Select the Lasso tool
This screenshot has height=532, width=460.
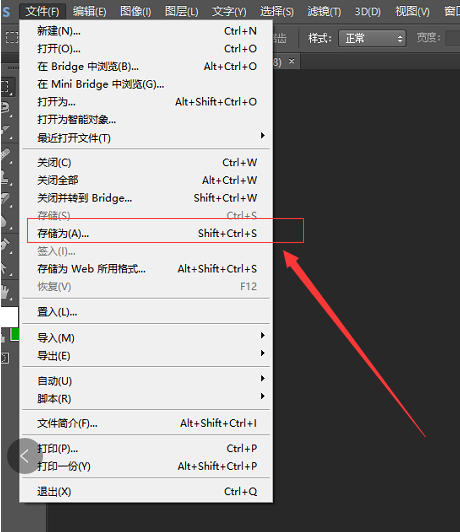click(x=6, y=109)
